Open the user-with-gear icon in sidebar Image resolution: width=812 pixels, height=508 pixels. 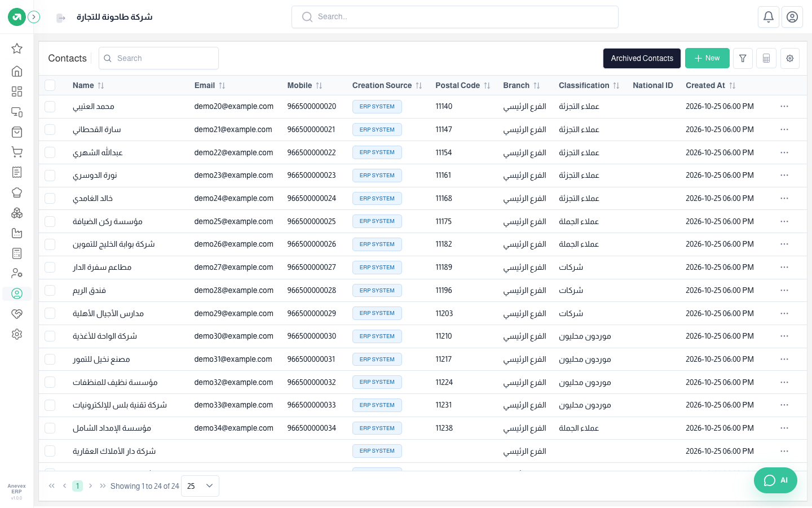[17, 273]
